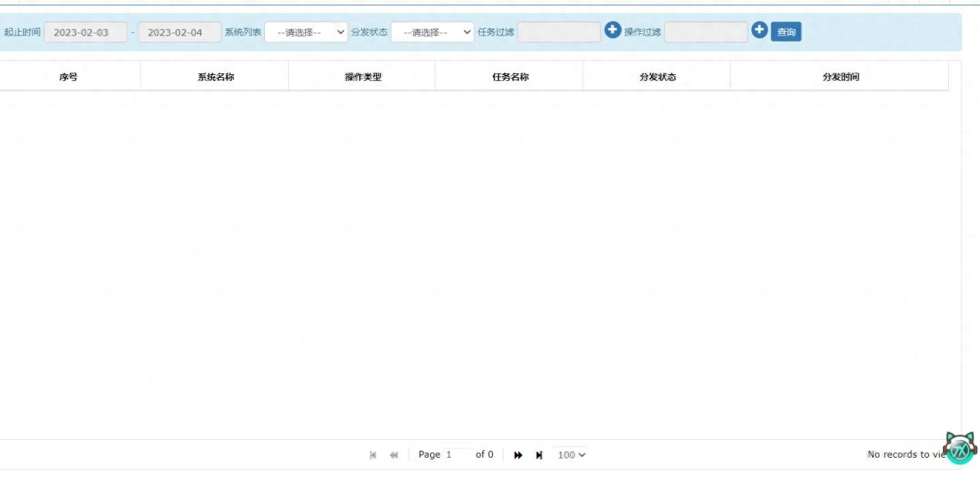The height and width of the screenshot is (477, 980).
Task: Click the cat mascot floating icon
Action: [x=960, y=448]
